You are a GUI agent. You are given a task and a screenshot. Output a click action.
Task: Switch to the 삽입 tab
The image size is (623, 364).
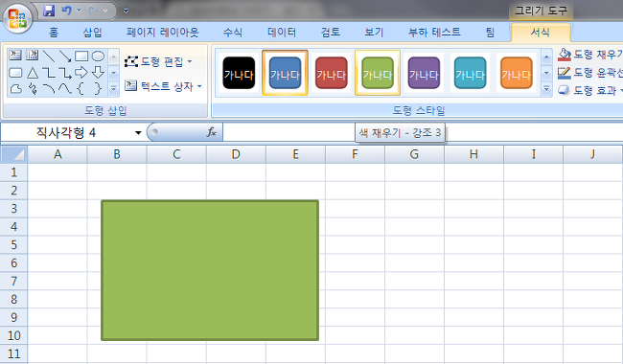[x=92, y=33]
